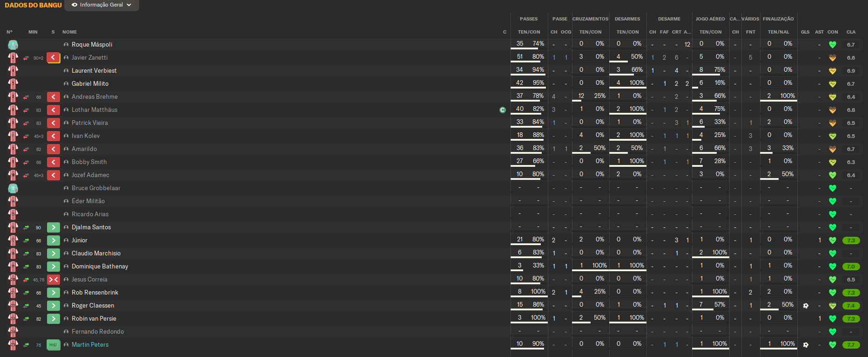Sort by CRUZAMENTOS TEN/CON column header
868x357 pixels.
(590, 32)
